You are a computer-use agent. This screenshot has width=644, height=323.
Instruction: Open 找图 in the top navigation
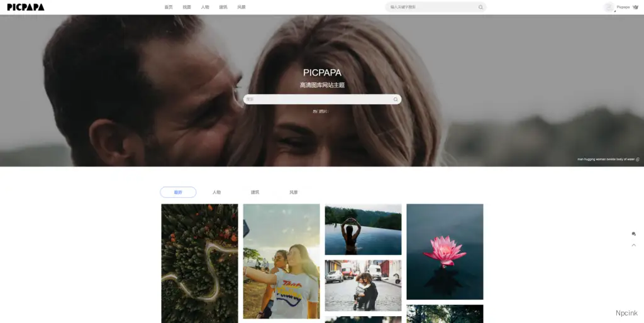pyautogui.click(x=187, y=7)
